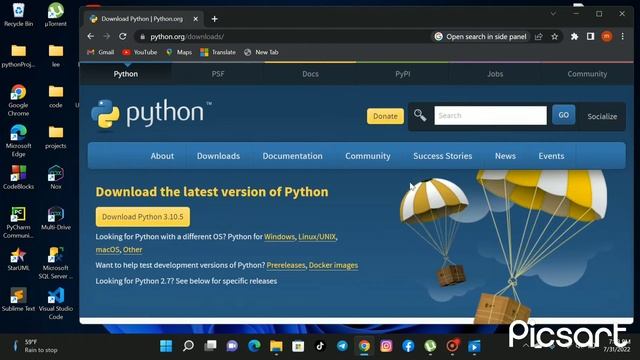Open the Success Stories menu
The height and width of the screenshot is (360, 640).
442,156
